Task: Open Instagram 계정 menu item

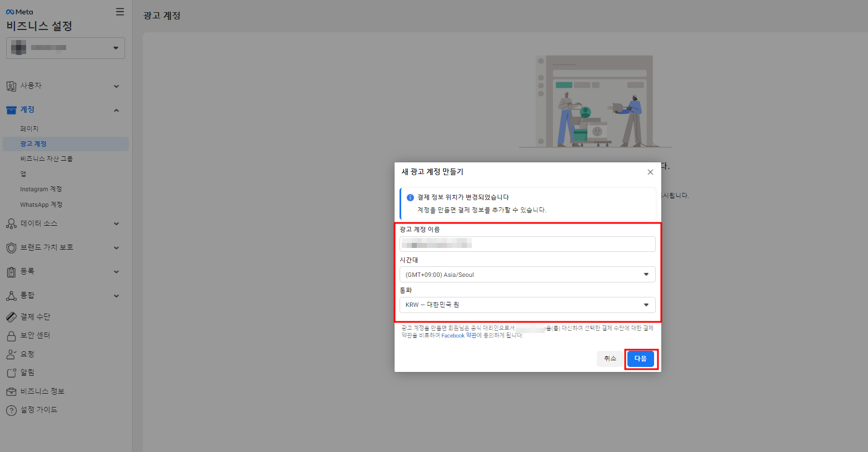Action: pyautogui.click(x=41, y=189)
